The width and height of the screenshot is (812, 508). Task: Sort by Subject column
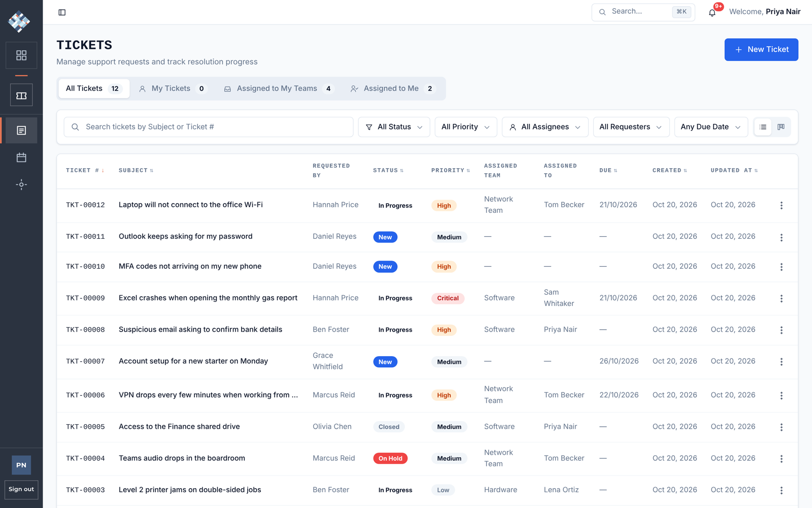click(136, 171)
